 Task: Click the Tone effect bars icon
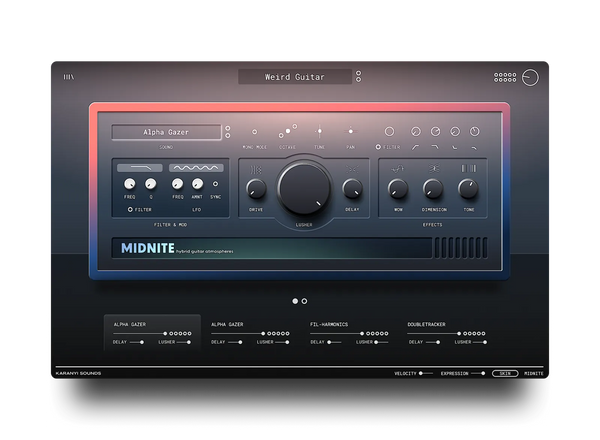point(469,168)
